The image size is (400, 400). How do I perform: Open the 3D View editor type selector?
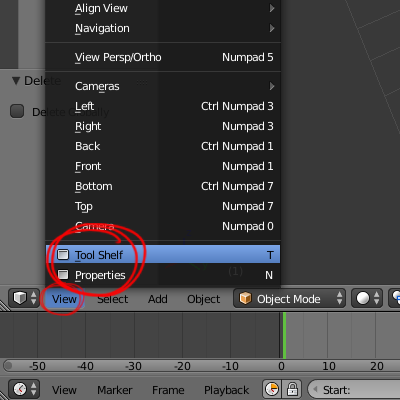tap(24, 298)
